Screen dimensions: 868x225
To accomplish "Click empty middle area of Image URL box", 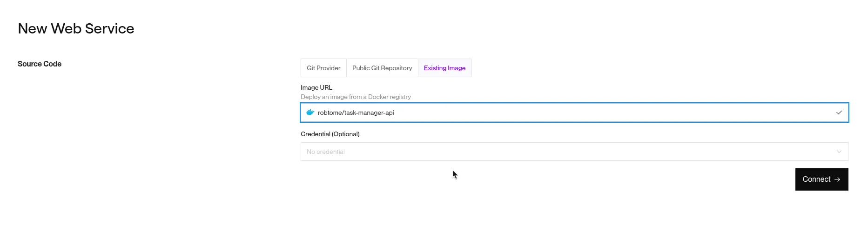I will 605,112.
